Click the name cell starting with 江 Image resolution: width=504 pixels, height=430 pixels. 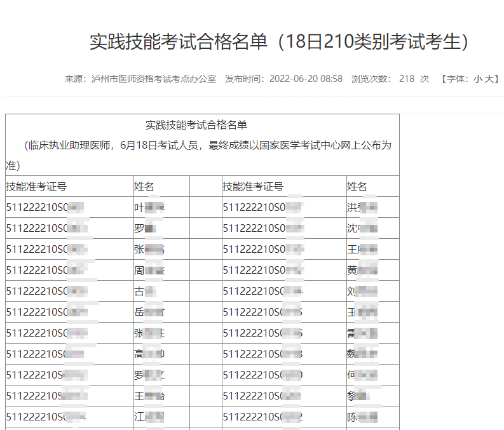[149, 417]
